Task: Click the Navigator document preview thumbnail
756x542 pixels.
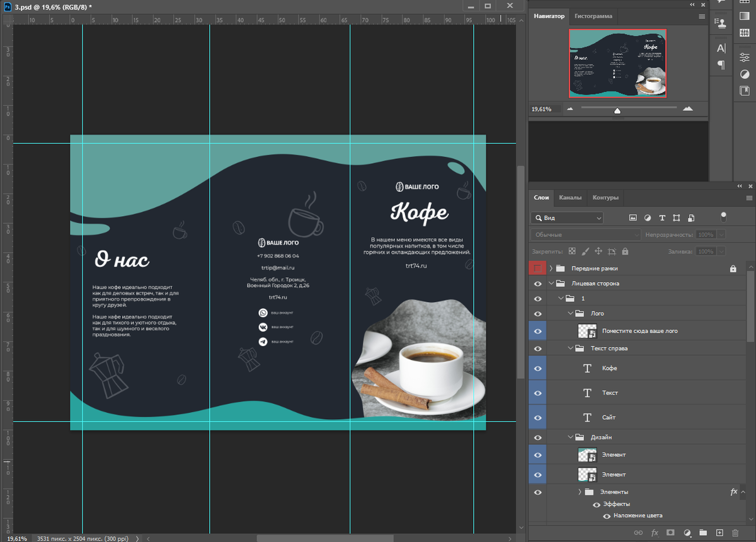Action: pyautogui.click(x=617, y=63)
